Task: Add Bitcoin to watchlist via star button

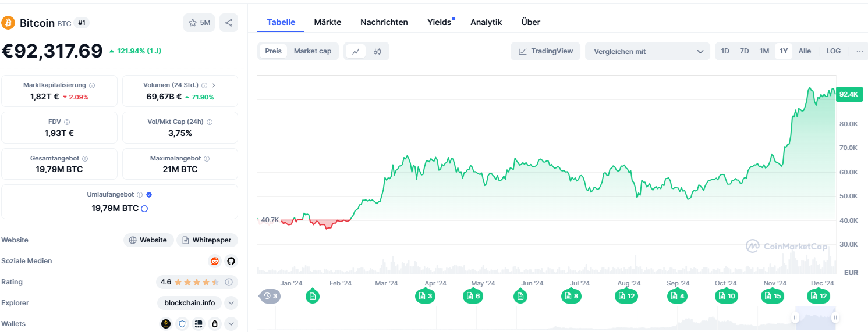Action: coord(199,23)
